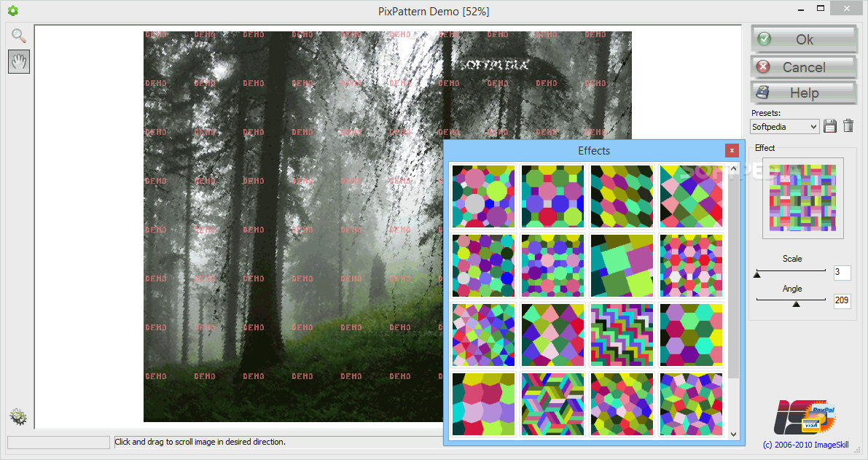The height and width of the screenshot is (460, 868).
Task: Choose the large rotated squares effect
Action: 622,265
